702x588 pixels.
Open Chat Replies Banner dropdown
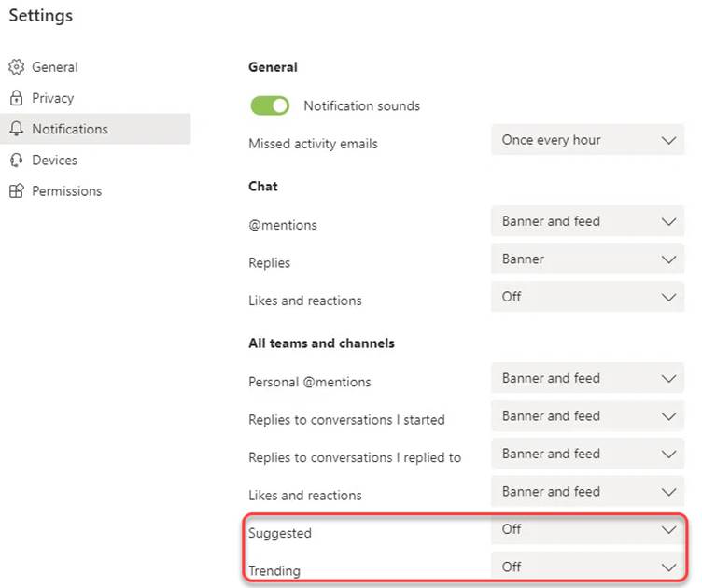[x=588, y=259]
